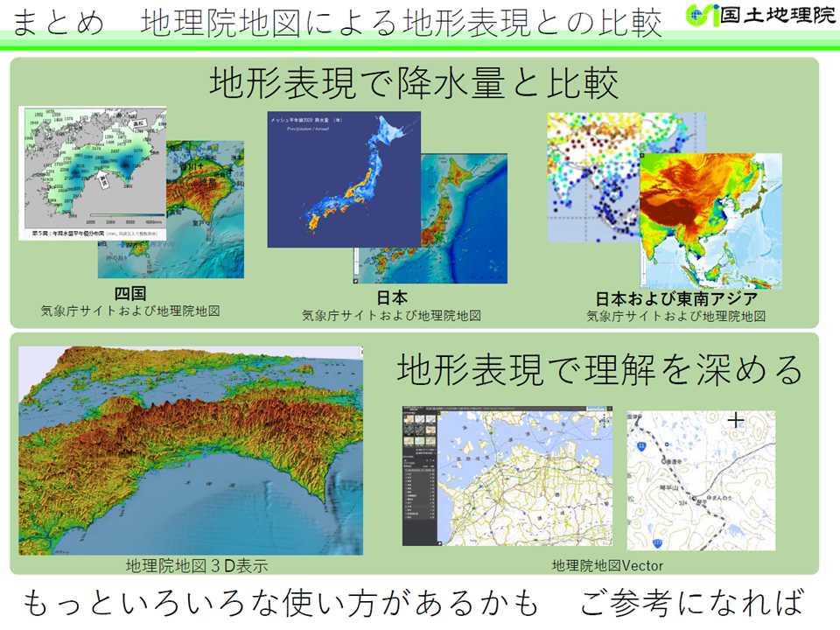Viewport: 840px width, 630px height.
Task: Click the 国土地理院 logo
Action: click(x=760, y=15)
